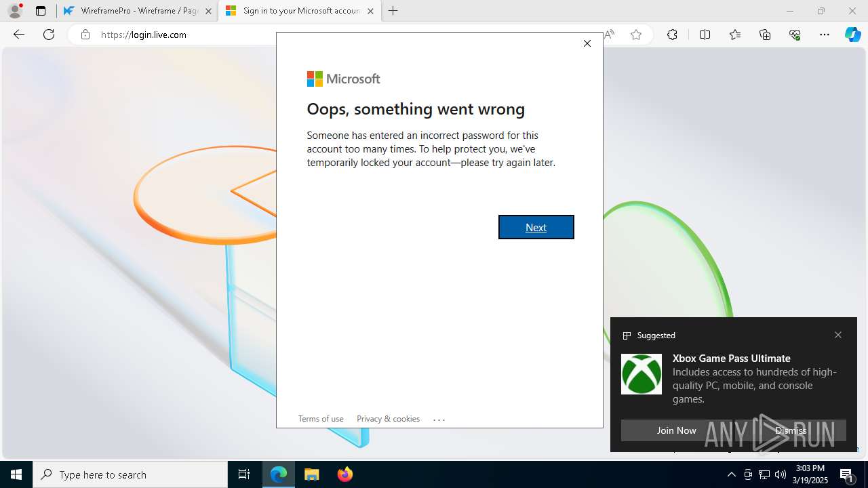The image size is (868, 488).
Task: Click the taskbar search box
Action: pyautogui.click(x=130, y=474)
